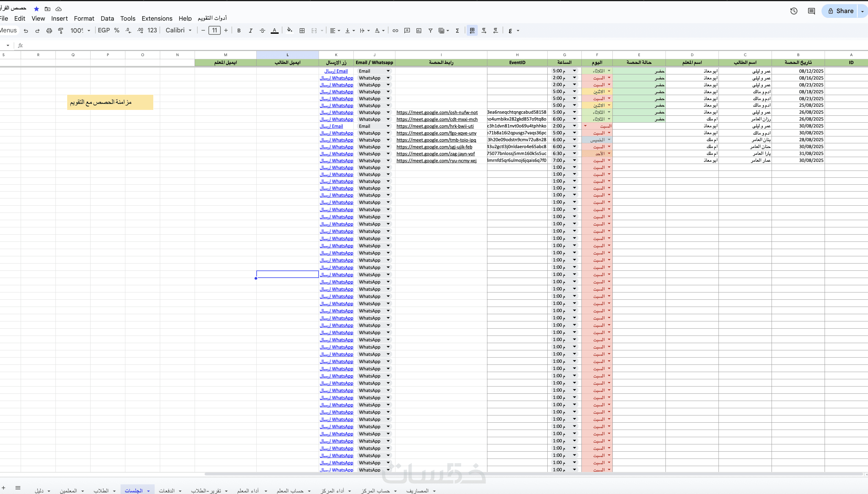
Task: Open the meet.google.com/osh-nufw-not link
Action: pyautogui.click(x=437, y=113)
